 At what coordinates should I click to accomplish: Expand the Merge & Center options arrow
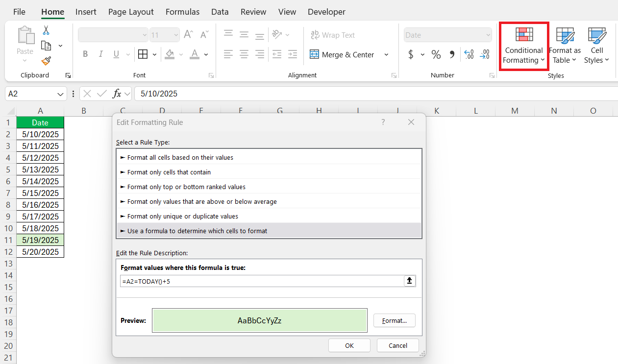tap(386, 54)
